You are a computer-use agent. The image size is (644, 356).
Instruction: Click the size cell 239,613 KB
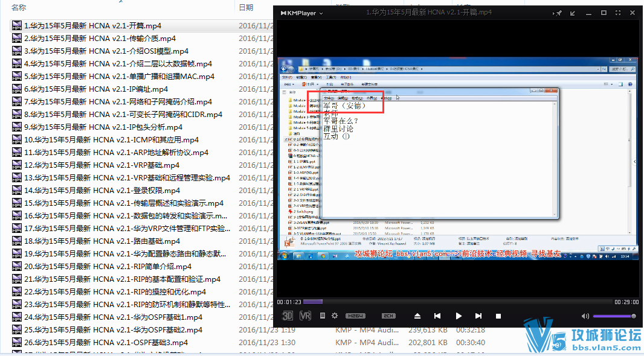[428, 330]
